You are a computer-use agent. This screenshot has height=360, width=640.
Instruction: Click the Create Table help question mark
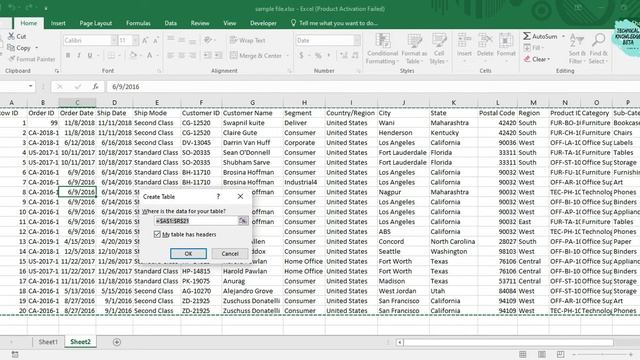click(x=218, y=196)
